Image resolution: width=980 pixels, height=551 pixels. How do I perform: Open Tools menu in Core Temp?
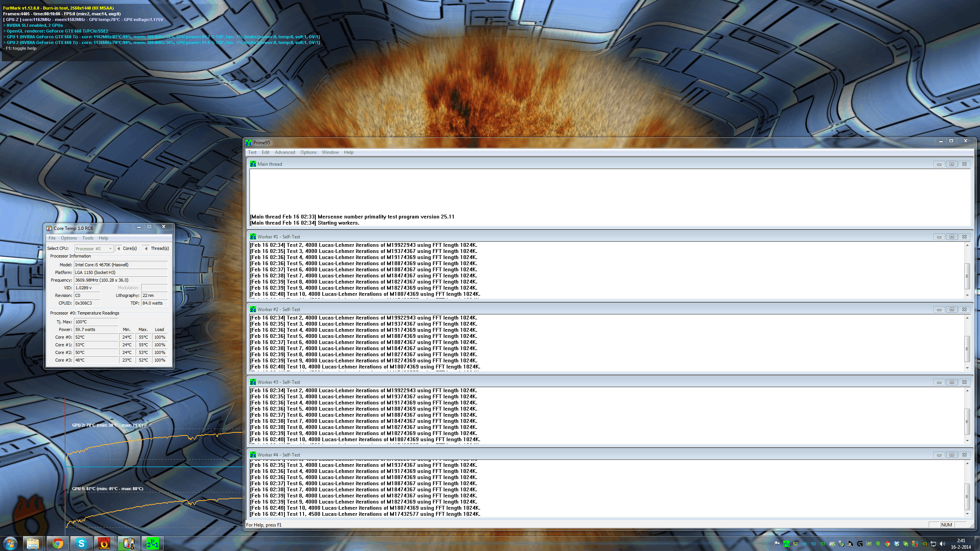pos(88,238)
